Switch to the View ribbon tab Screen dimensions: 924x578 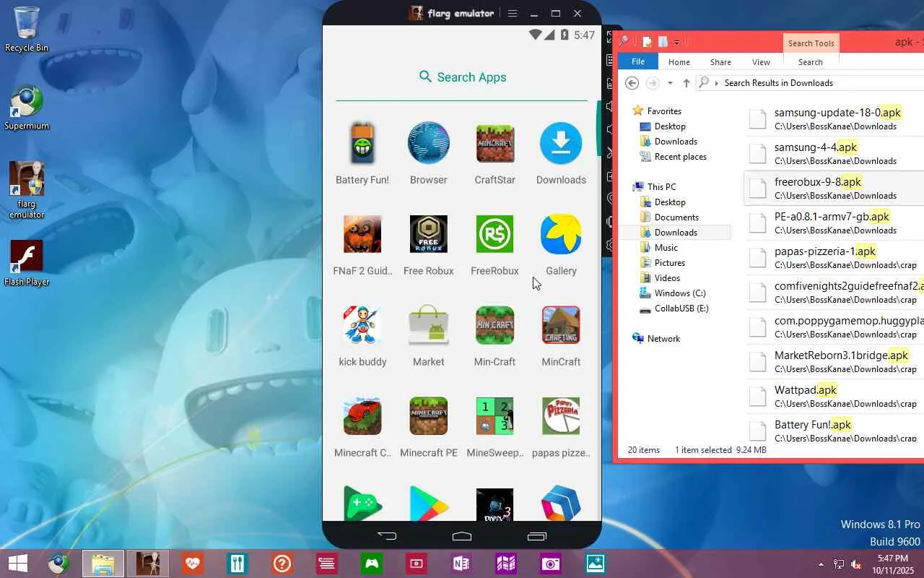click(x=761, y=62)
